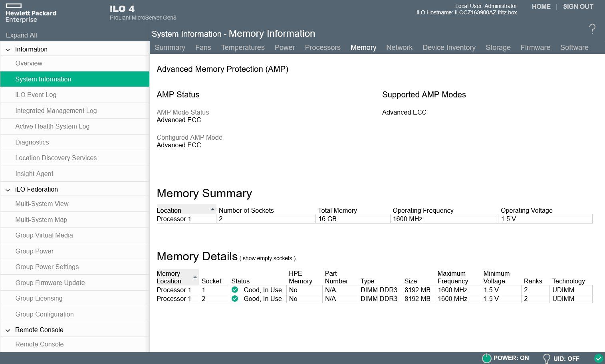Collapse the Information section chevron
The width and height of the screenshot is (605, 364).
(8, 49)
